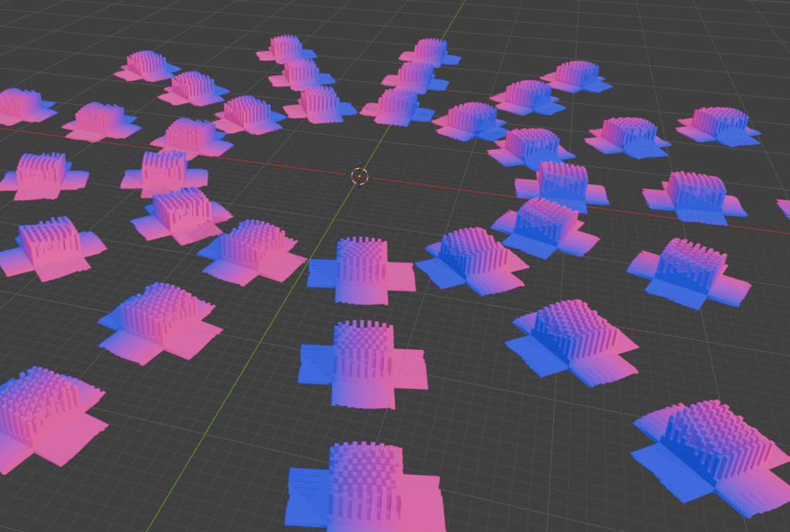This screenshot has height=532, width=790.
Task: Select the mesh just right of nearest-cursor mesh
Action: coord(471,256)
